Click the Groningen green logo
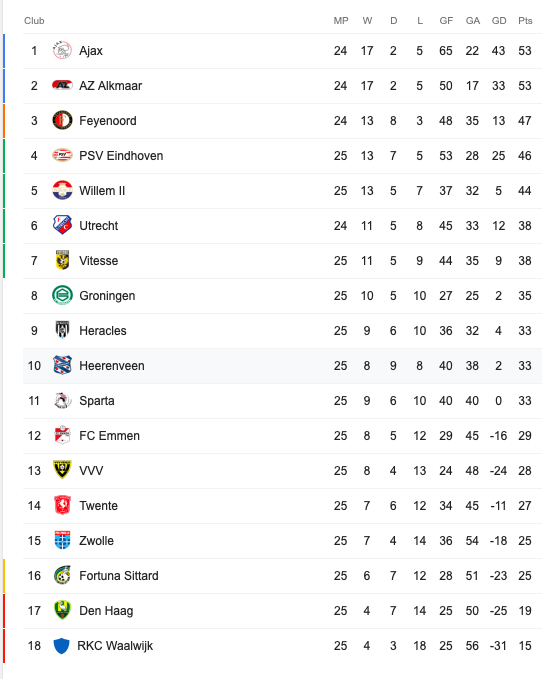This screenshot has height=679, width=542. 62,295
